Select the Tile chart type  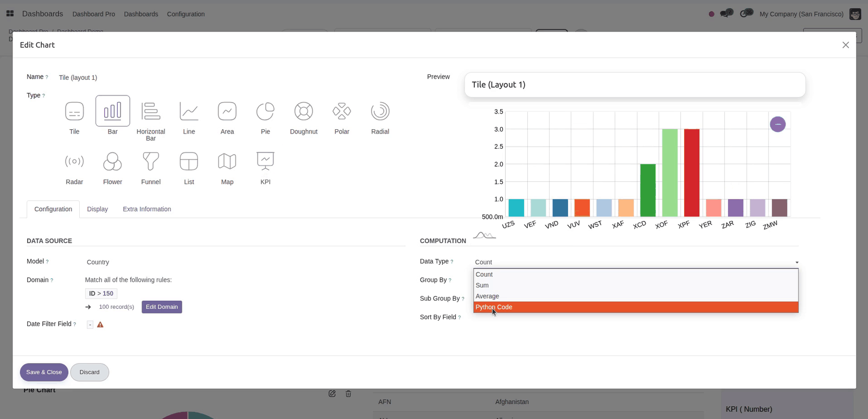click(x=74, y=111)
